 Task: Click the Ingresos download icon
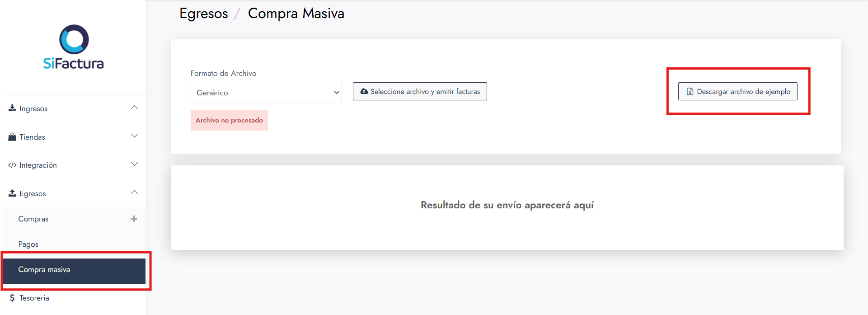[12, 108]
